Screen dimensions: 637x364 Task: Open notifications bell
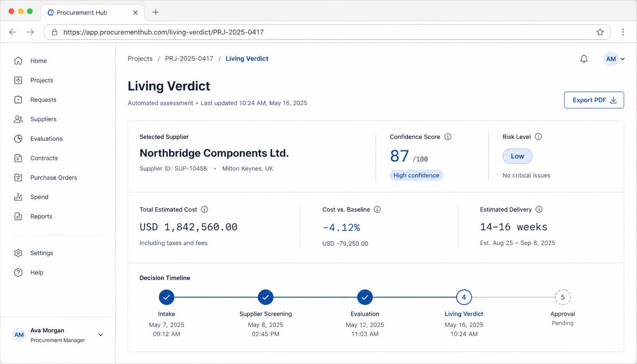584,59
